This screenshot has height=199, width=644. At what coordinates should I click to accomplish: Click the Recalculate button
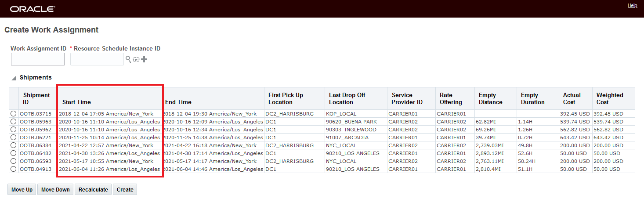pyautogui.click(x=93, y=190)
